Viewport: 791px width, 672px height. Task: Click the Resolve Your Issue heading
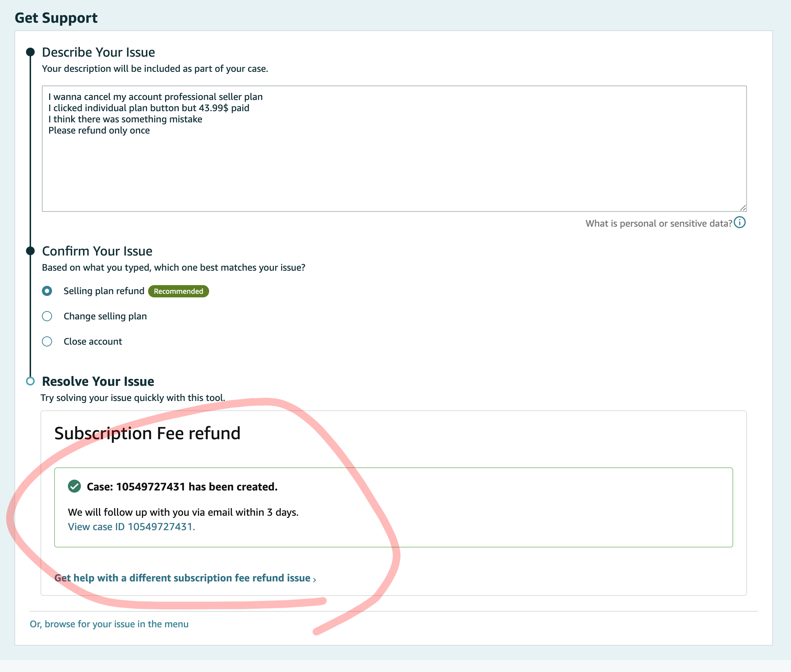click(x=98, y=381)
